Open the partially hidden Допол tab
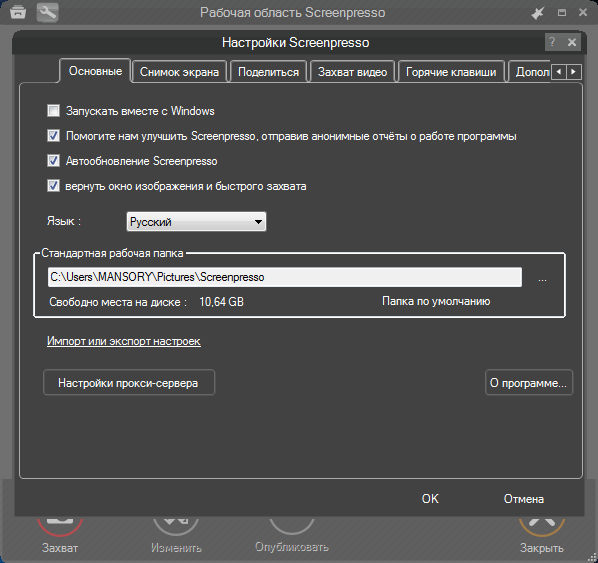Viewport: 598px width, 563px height. (529, 72)
